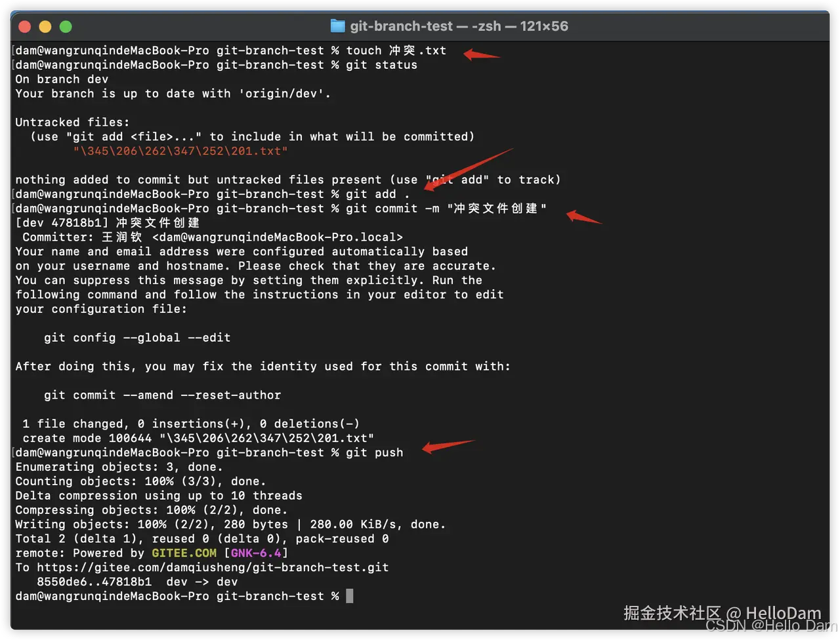This screenshot has height=640, width=840.
Task: Click the '1 file changed' summary line
Action: click(191, 424)
